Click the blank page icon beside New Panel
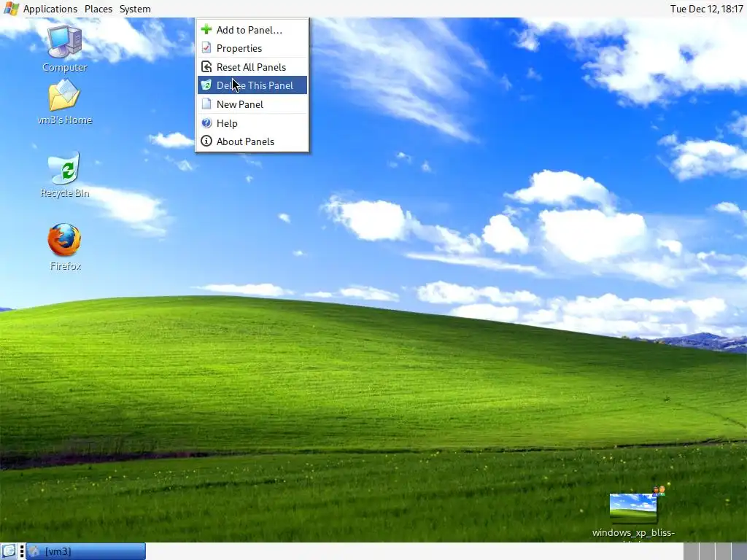 [x=206, y=104]
